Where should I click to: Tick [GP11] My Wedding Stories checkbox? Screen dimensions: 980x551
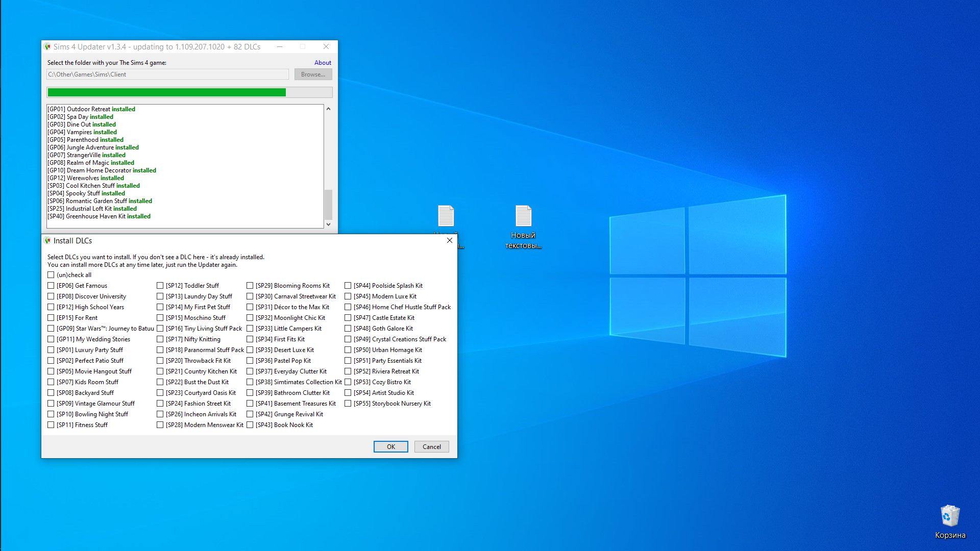pos(51,339)
